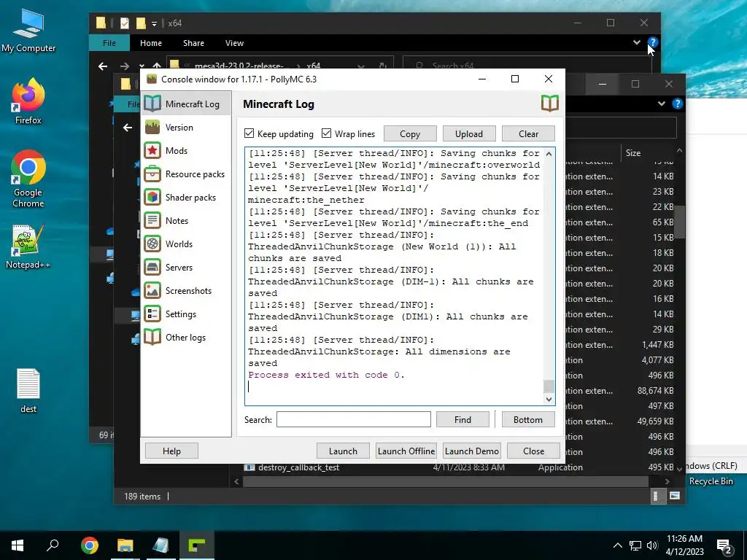747x560 pixels.
Task: Click the help question mark in x64 window
Action: tap(653, 42)
